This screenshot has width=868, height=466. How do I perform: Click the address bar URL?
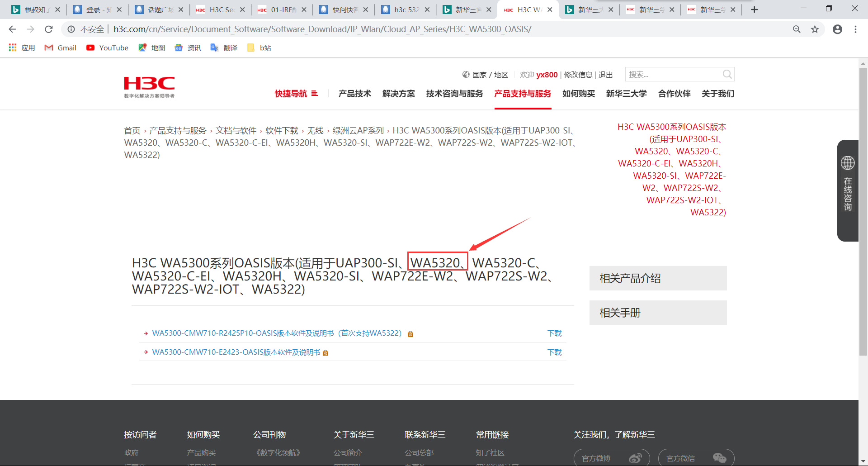tap(322, 29)
